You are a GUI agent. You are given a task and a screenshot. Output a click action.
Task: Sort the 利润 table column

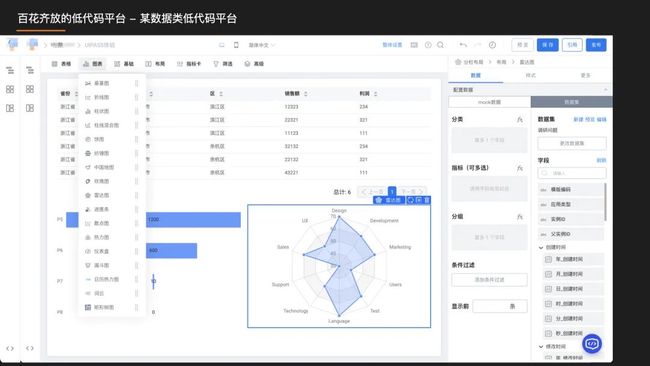coord(375,94)
